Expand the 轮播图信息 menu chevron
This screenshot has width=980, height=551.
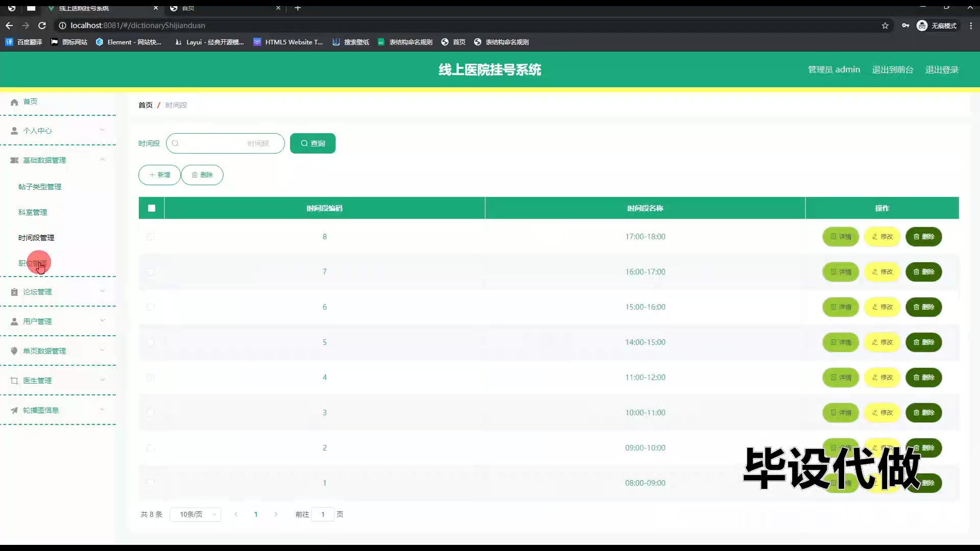tap(103, 410)
